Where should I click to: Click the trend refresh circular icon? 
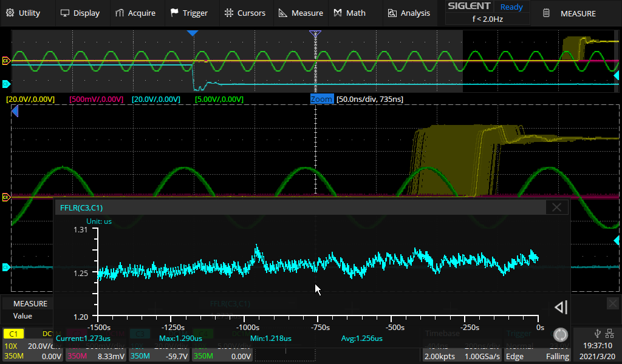561,335
